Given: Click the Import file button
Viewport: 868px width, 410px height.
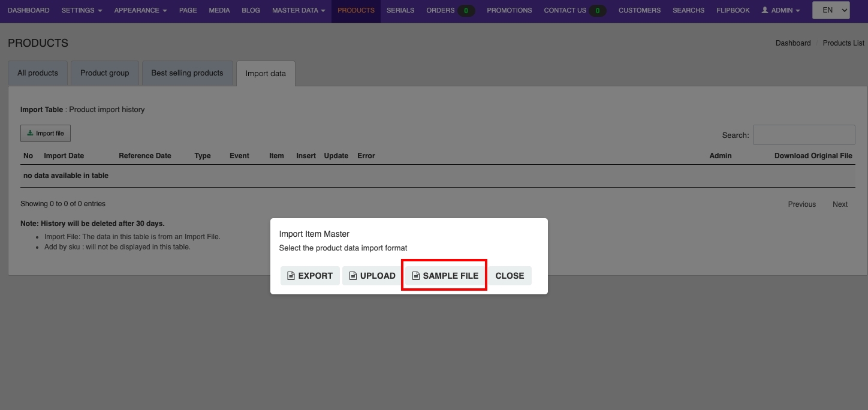Looking at the screenshot, I should (46, 134).
